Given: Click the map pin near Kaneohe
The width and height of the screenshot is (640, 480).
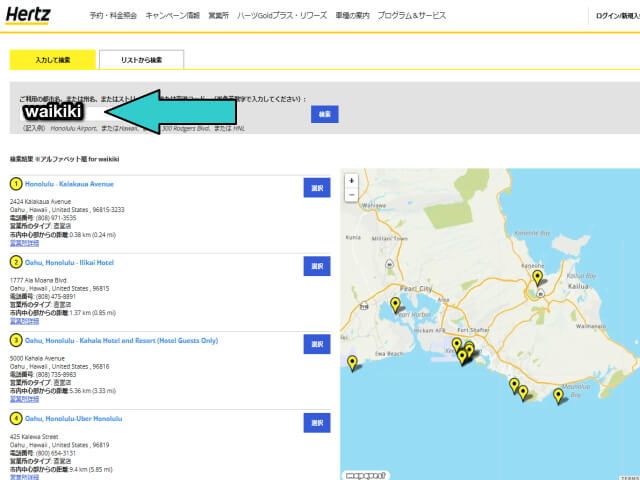Looking at the screenshot, I should tap(537, 277).
